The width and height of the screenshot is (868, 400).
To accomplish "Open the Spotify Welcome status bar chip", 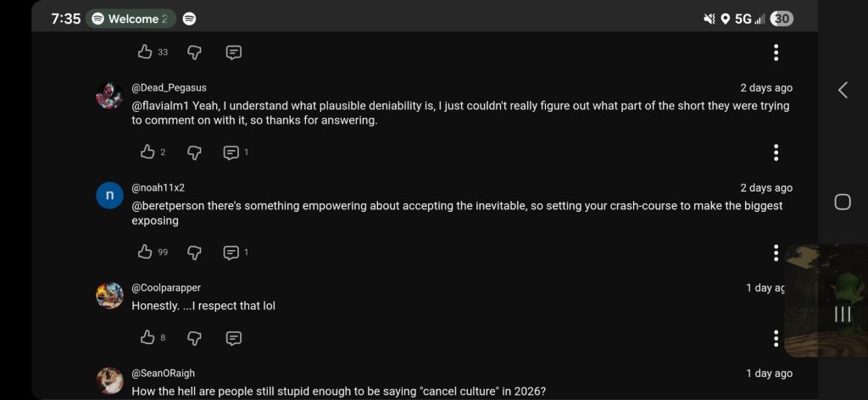I will pos(130,19).
